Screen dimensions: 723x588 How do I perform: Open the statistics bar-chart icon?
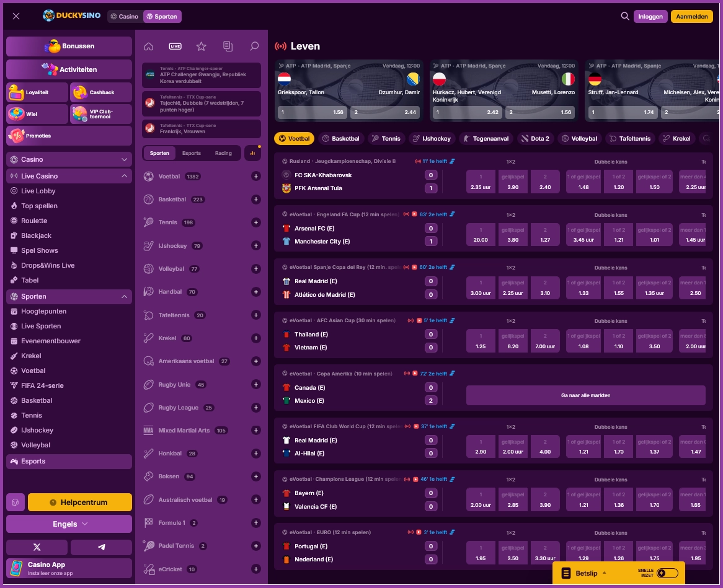253,153
